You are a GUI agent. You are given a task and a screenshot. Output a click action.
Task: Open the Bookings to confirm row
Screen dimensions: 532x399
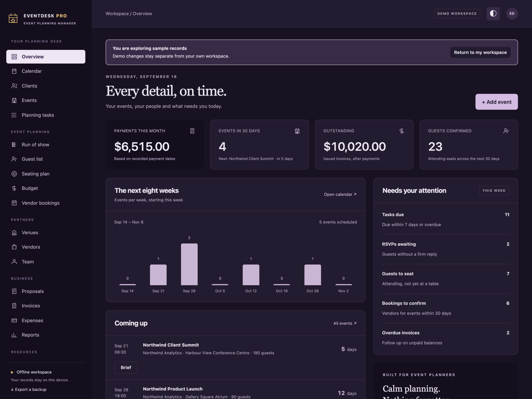tap(446, 308)
